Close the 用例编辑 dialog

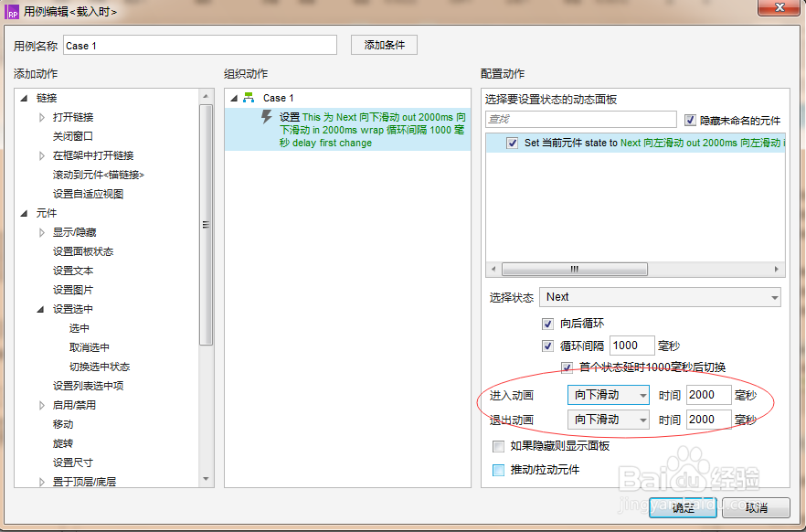click(x=779, y=7)
